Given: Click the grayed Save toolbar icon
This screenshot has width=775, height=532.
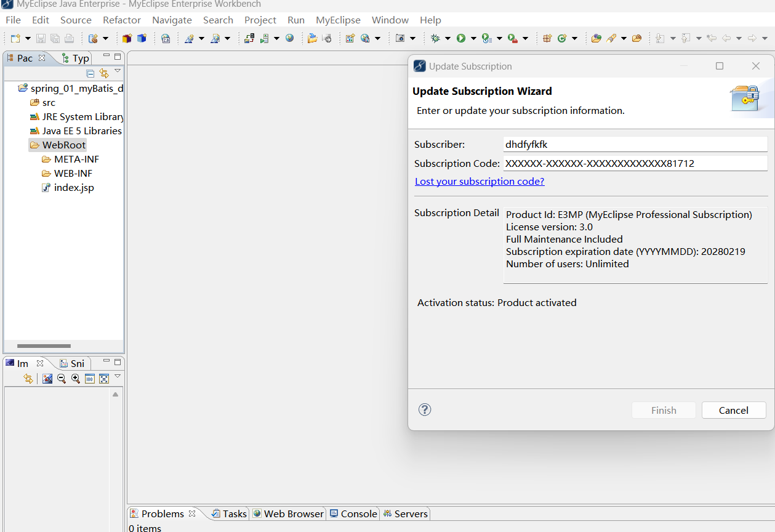Looking at the screenshot, I should (x=41, y=38).
